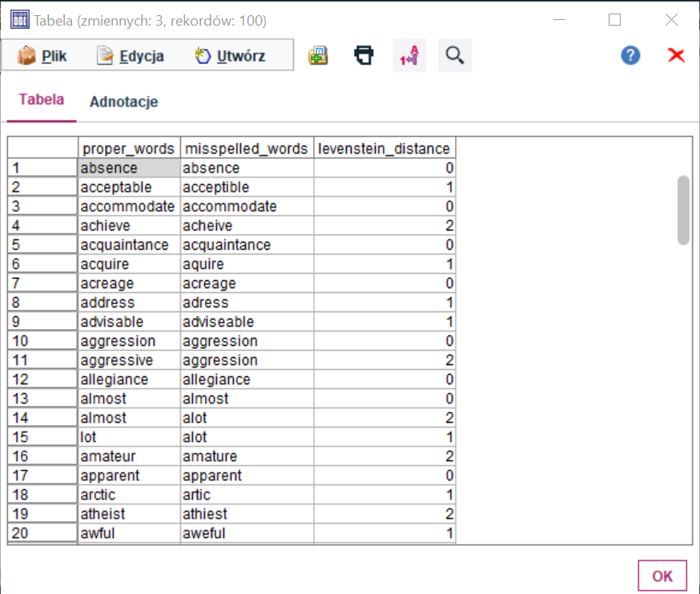Click misspelled cell 'apparent' in row 17
Viewport: 700px width, 594px height.
tap(247, 475)
